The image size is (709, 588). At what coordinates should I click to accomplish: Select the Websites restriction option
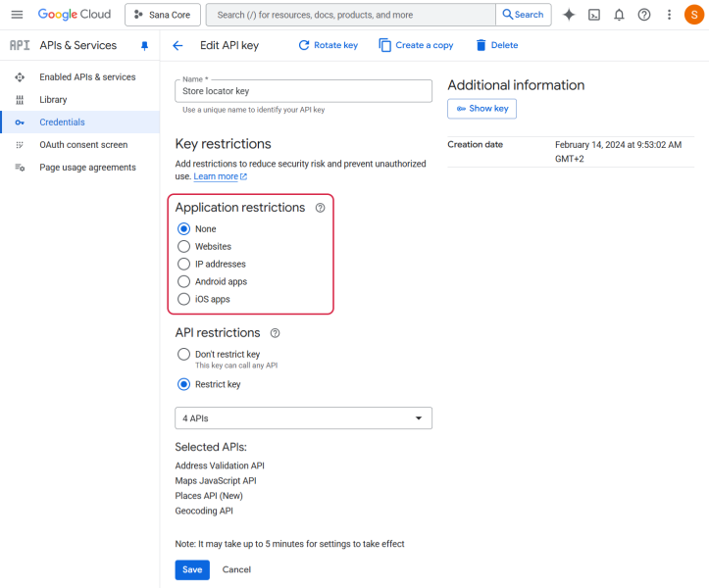(x=183, y=247)
